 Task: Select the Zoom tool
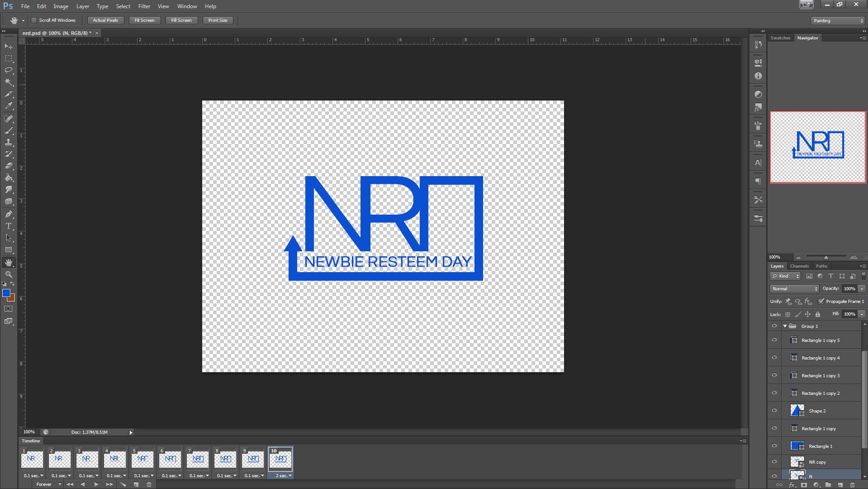[9, 274]
